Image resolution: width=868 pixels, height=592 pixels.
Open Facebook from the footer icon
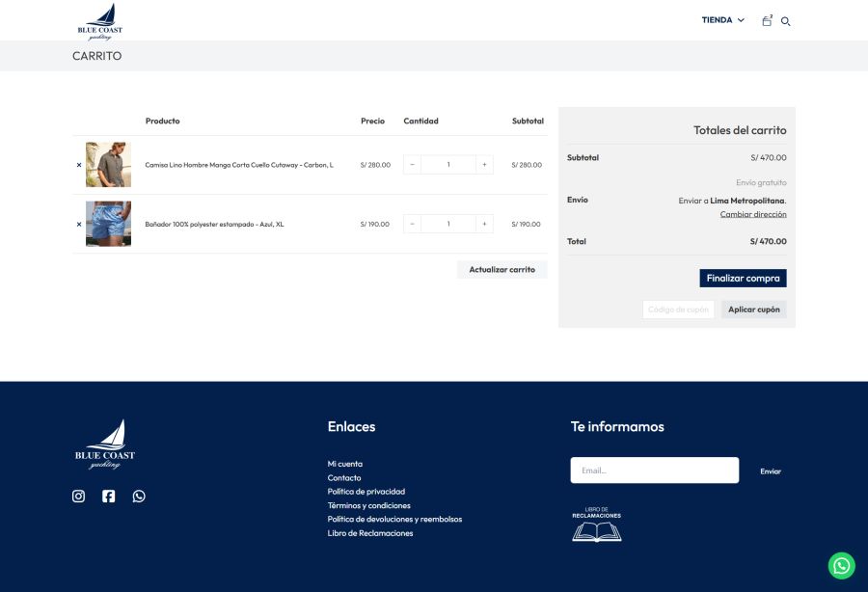pyautogui.click(x=108, y=496)
